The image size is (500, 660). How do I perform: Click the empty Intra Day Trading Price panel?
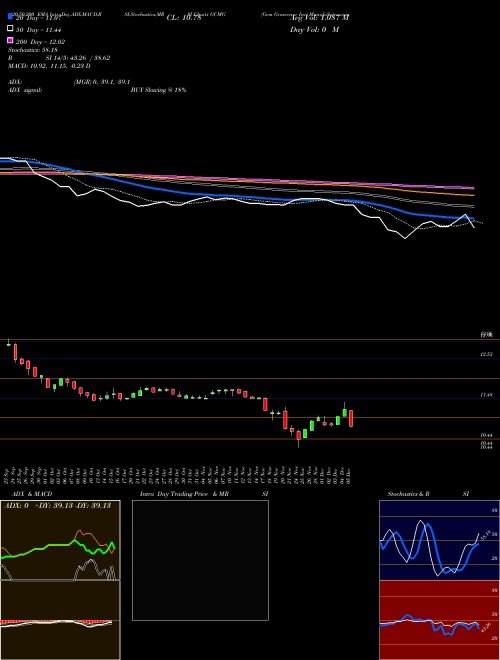click(200, 560)
